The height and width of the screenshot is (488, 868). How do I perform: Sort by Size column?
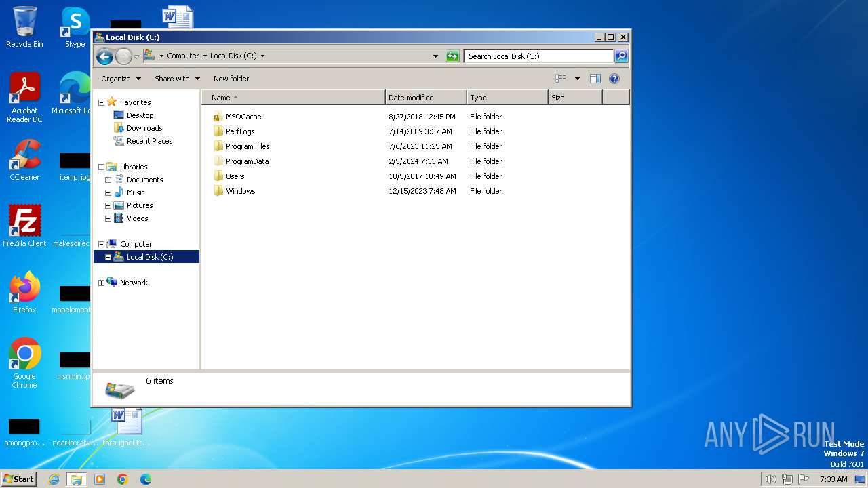[575, 98]
